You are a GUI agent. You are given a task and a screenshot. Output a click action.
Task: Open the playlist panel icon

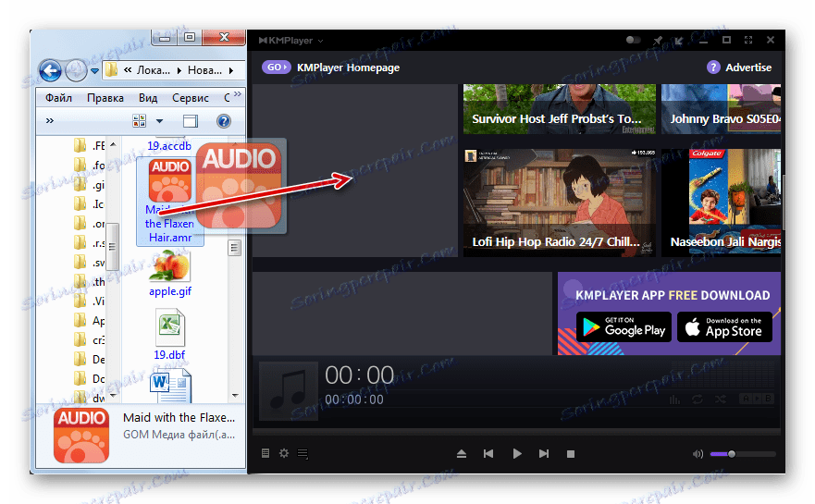(265, 453)
